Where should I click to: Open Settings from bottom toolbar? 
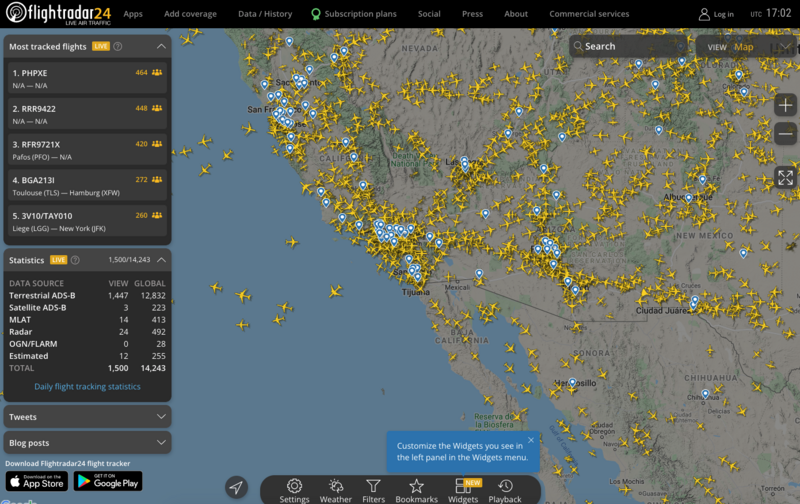(x=294, y=491)
